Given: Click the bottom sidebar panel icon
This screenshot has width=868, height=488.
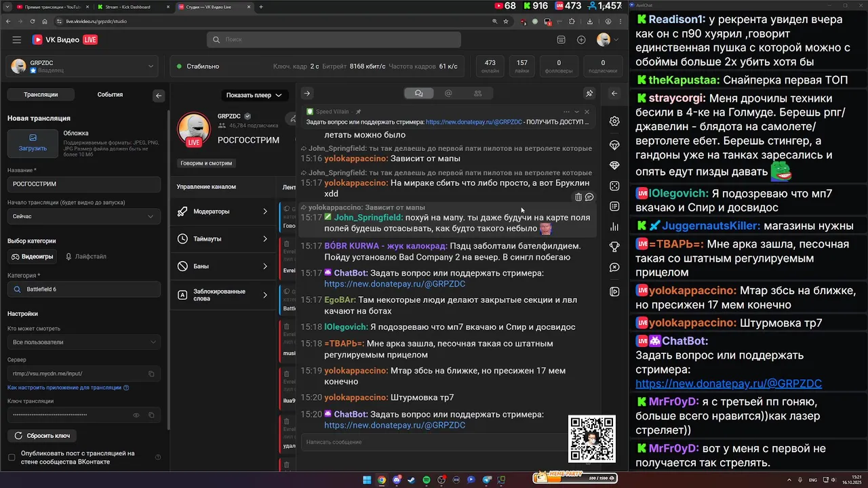Looking at the screenshot, I should (614, 291).
